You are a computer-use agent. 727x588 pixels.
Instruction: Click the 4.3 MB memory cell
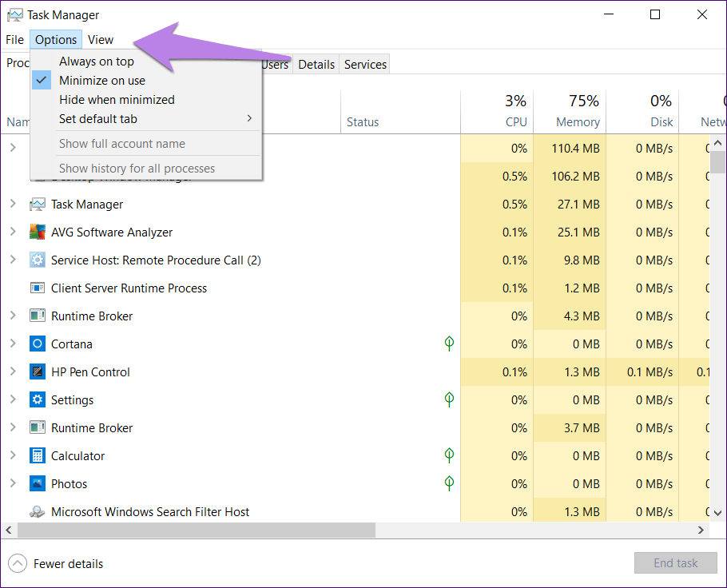click(570, 316)
